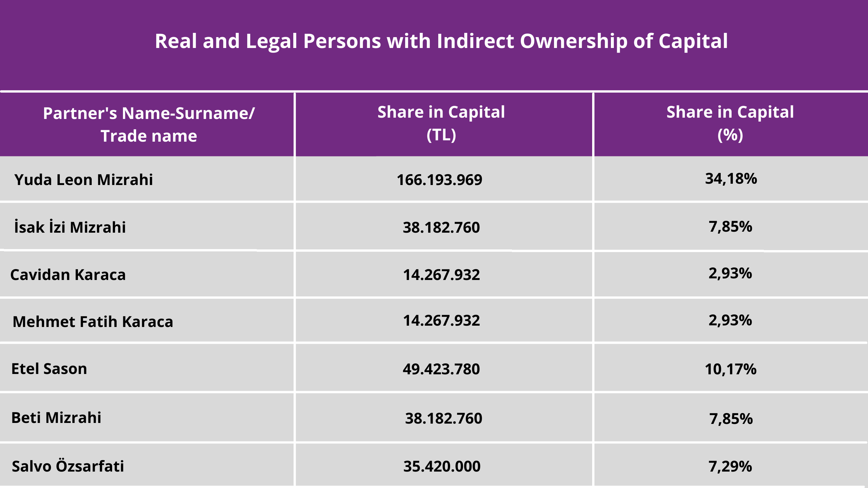Click the 10,17% percentage cell
Image resolution: width=868 pixels, height=488 pixels.
[731, 369]
